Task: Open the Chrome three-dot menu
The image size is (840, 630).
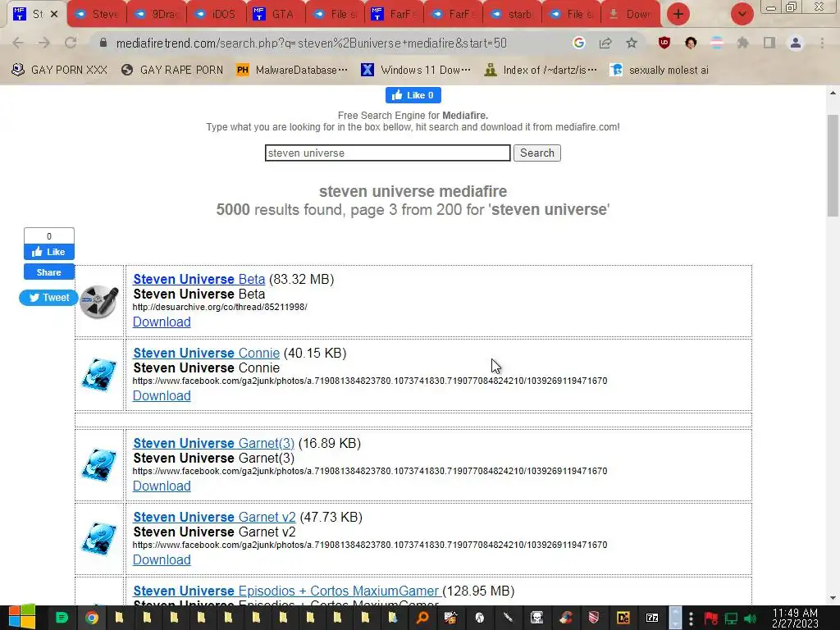Action: (x=822, y=43)
